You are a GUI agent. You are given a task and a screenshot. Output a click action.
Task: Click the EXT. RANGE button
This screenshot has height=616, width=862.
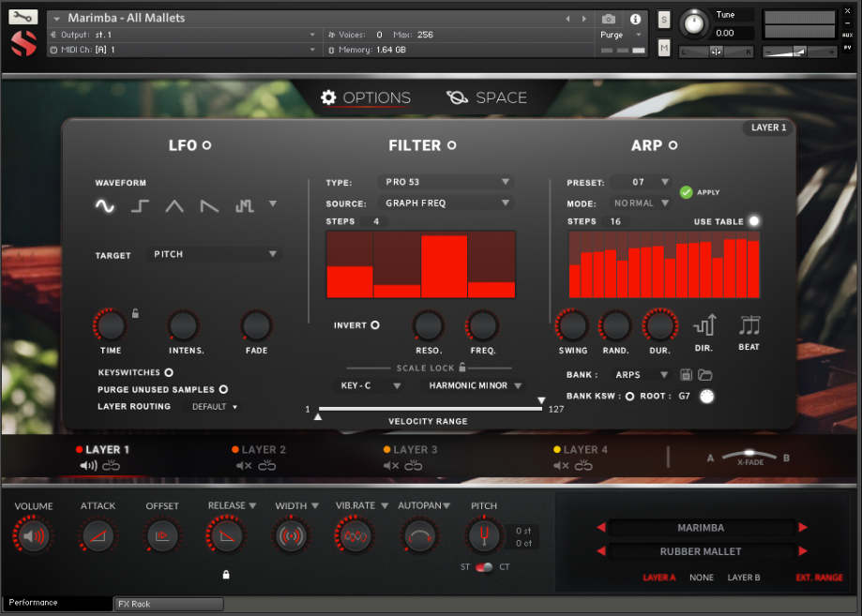click(x=819, y=578)
